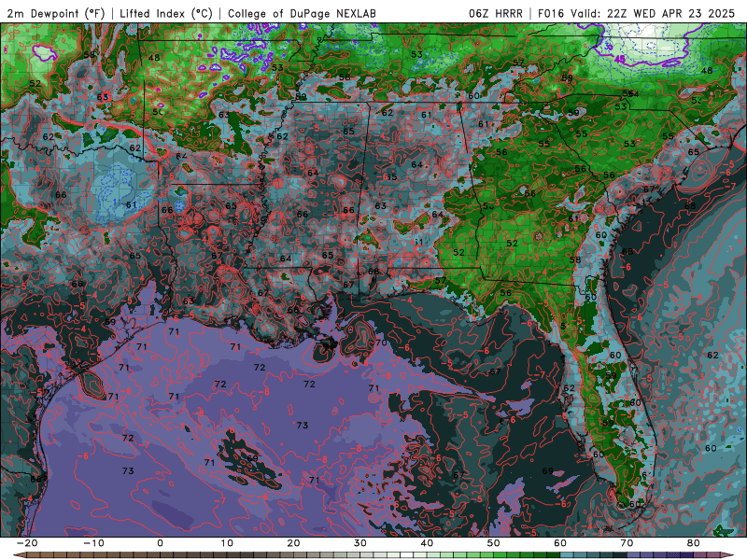Click the 80 tick label on the color scale

click(x=694, y=543)
